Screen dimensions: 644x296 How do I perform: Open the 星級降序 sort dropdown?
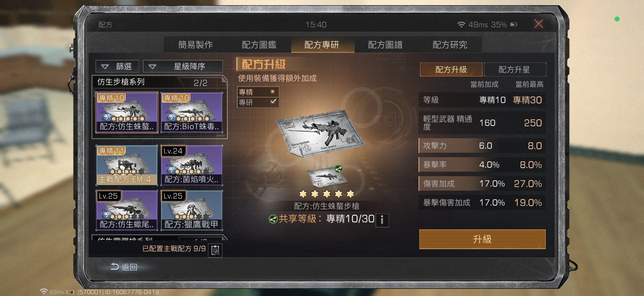(182, 66)
